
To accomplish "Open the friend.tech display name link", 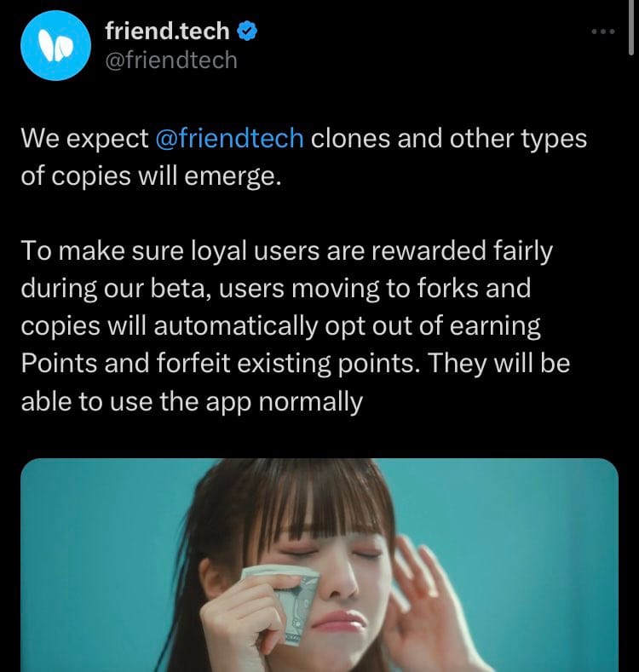I will 167,32.
